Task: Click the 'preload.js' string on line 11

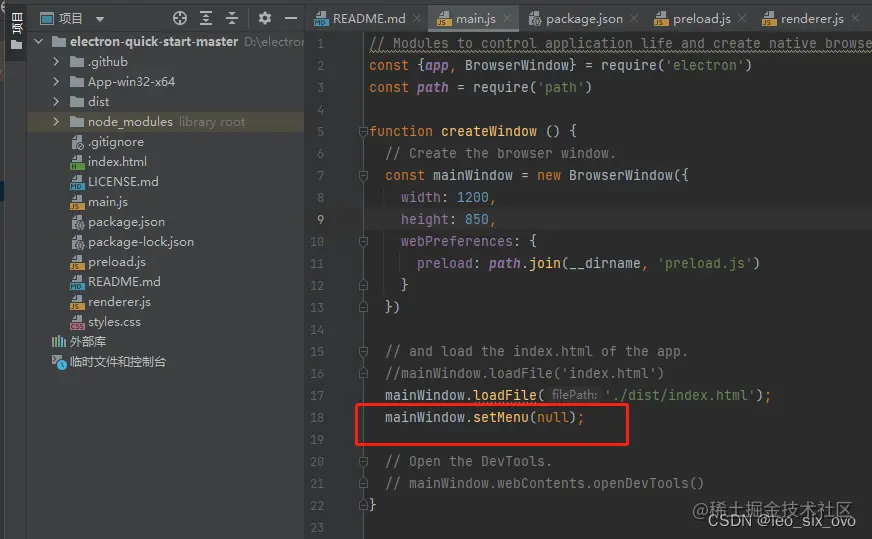Action: (705, 263)
